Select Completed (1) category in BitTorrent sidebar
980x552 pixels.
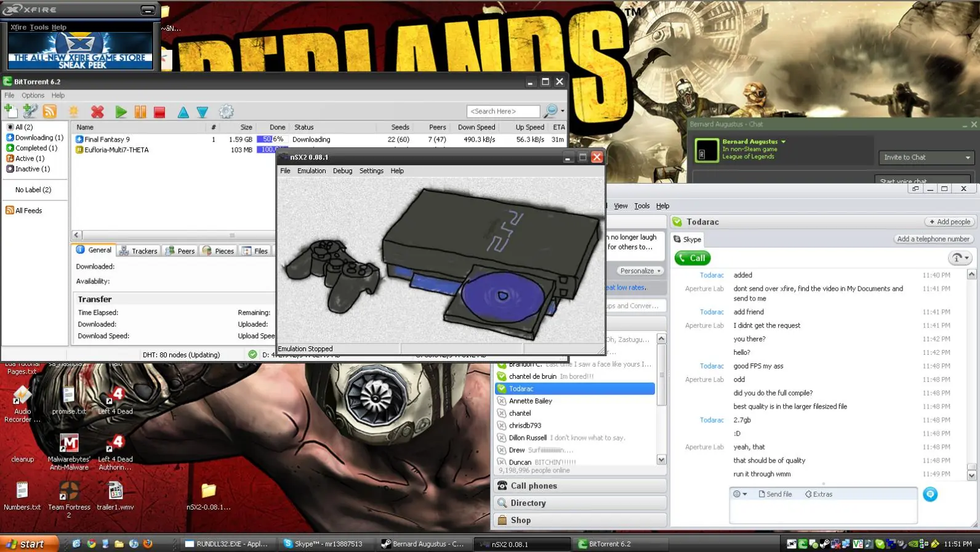click(32, 148)
